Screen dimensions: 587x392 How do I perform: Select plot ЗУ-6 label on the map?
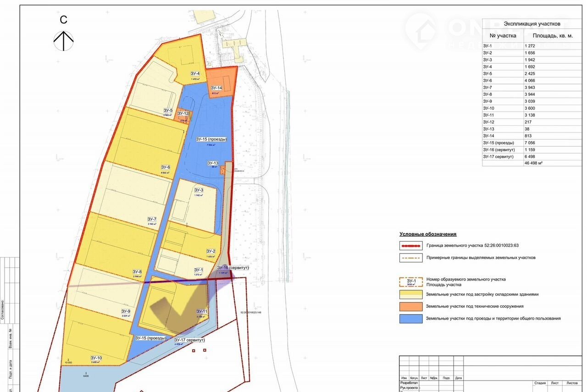(x=166, y=167)
